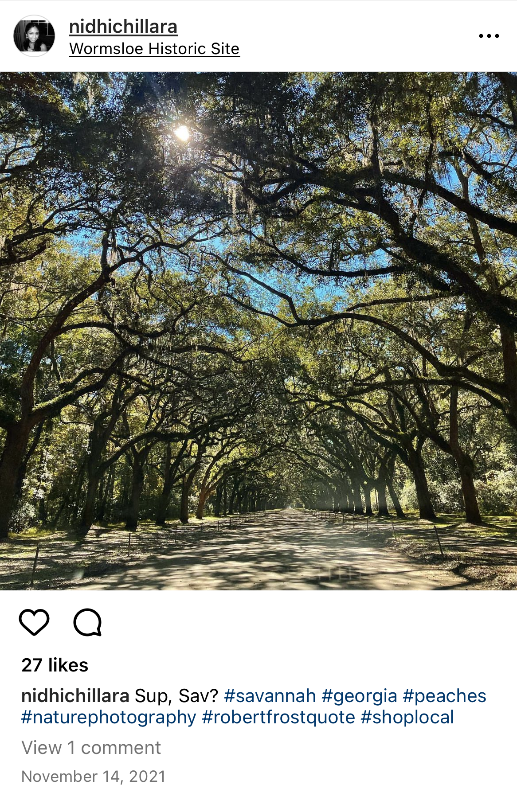Open the three-dots more options menu
The width and height of the screenshot is (517, 812).
click(x=489, y=36)
